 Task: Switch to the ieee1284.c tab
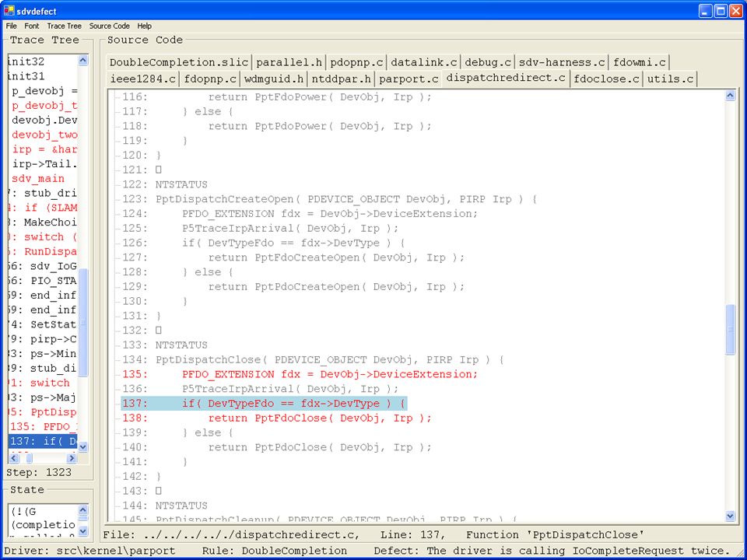pyautogui.click(x=143, y=79)
